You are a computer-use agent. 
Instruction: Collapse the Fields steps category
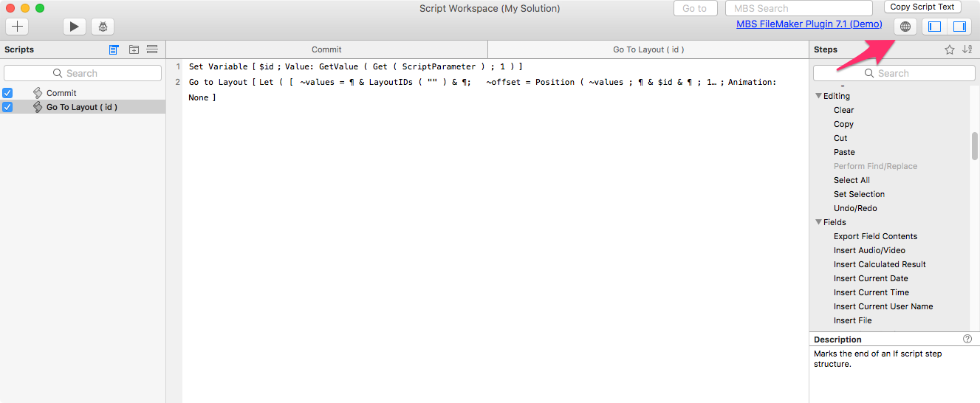click(818, 222)
